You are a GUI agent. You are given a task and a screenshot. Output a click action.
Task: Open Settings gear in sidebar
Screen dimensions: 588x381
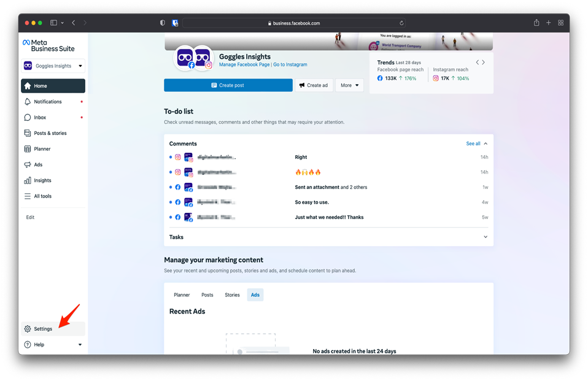point(28,329)
